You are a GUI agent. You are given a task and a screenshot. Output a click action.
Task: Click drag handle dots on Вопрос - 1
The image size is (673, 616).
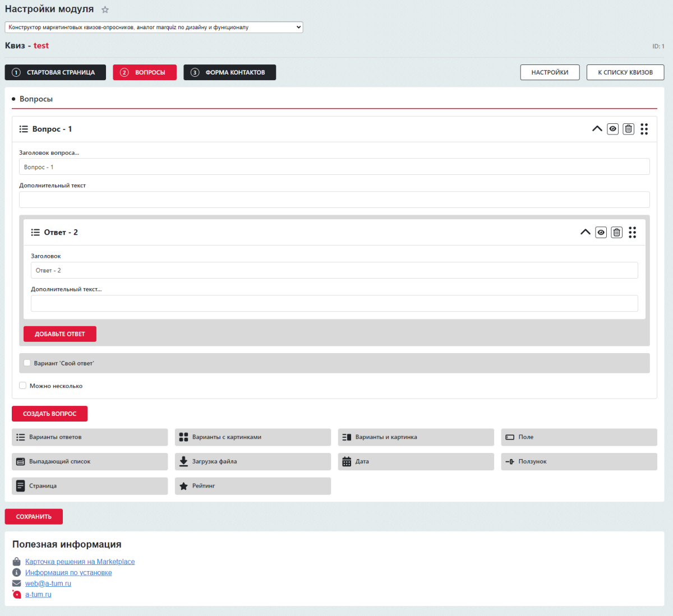point(644,129)
